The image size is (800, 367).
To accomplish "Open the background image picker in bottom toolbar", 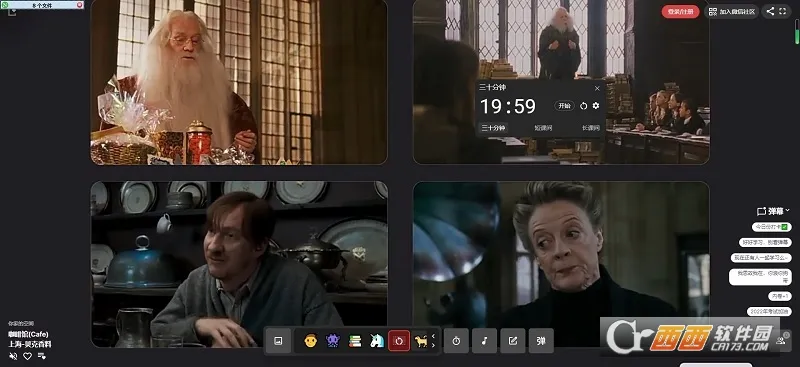I will (278, 341).
